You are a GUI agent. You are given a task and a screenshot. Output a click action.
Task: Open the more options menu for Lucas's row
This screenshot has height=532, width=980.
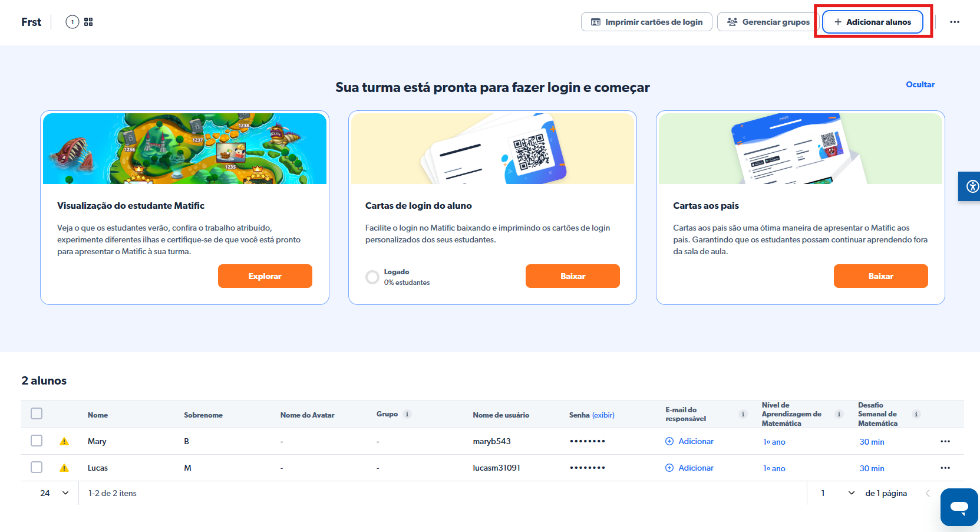tap(945, 468)
